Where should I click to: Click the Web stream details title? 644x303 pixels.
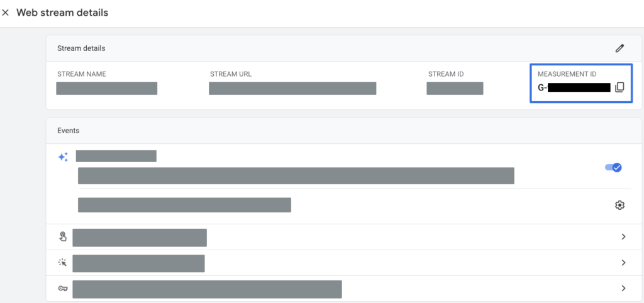(x=62, y=13)
